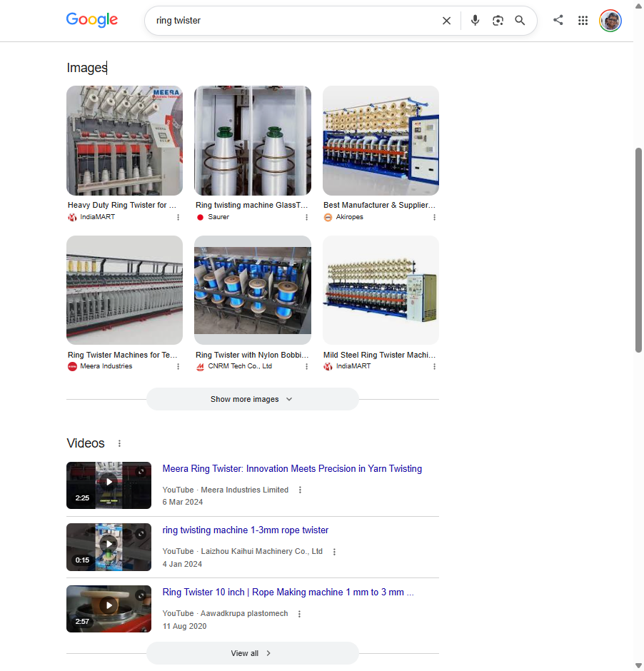Open options menu for Akiropes image result

[x=434, y=218]
